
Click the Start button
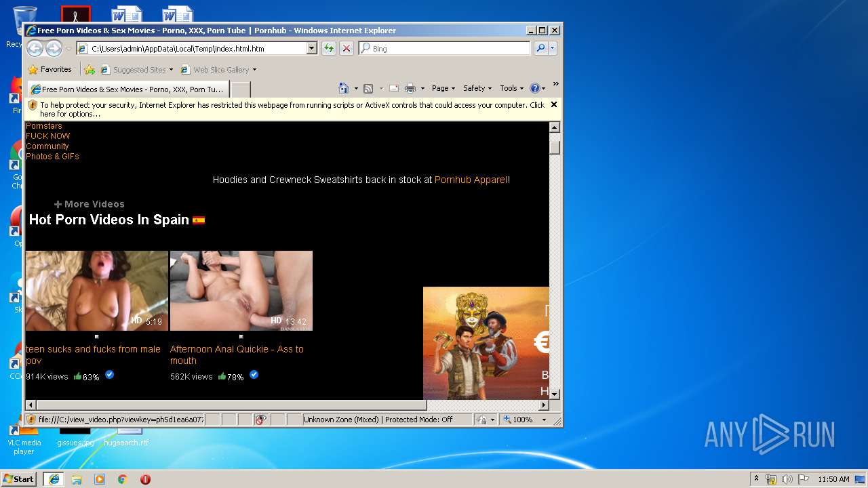pos(19,479)
